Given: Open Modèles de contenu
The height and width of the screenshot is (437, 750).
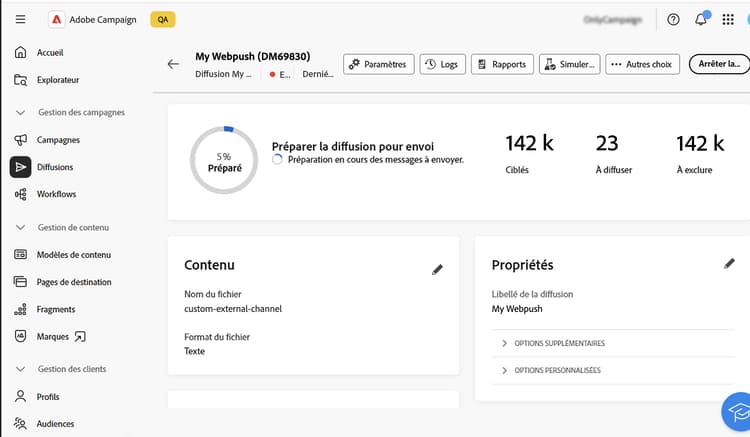Looking at the screenshot, I should pyautogui.click(x=74, y=255).
